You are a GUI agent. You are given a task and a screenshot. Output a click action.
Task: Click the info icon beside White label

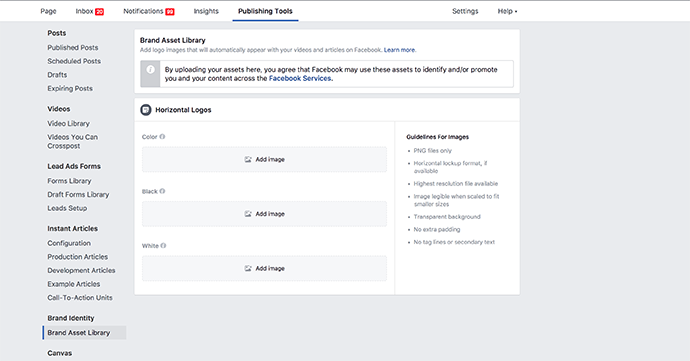pyautogui.click(x=163, y=246)
